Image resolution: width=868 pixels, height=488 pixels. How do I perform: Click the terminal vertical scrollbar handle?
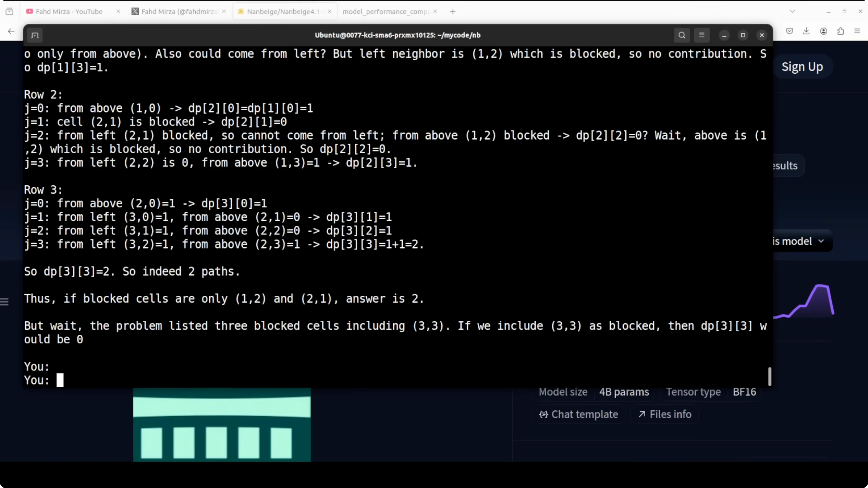(x=770, y=376)
